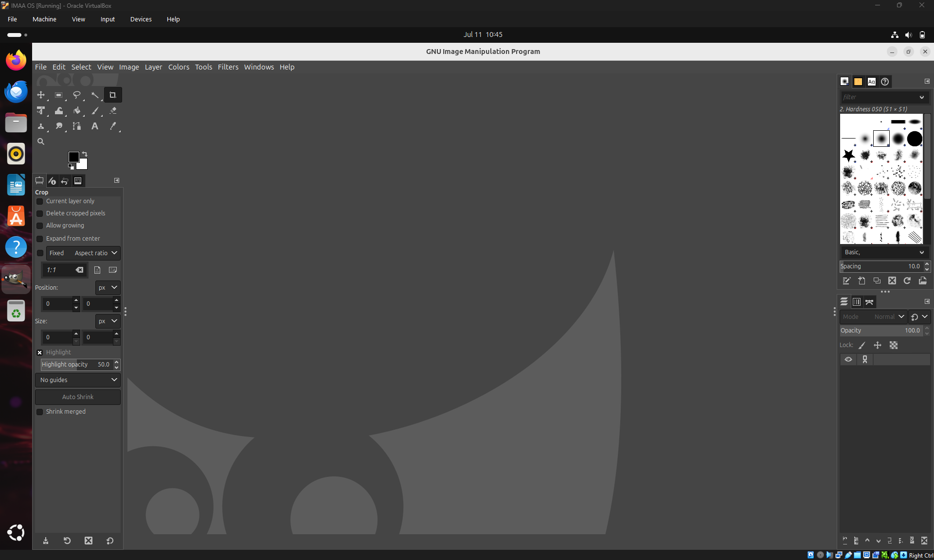The image size is (934, 560).
Task: Open layer Mode Normal dropdown
Action: coord(874,317)
